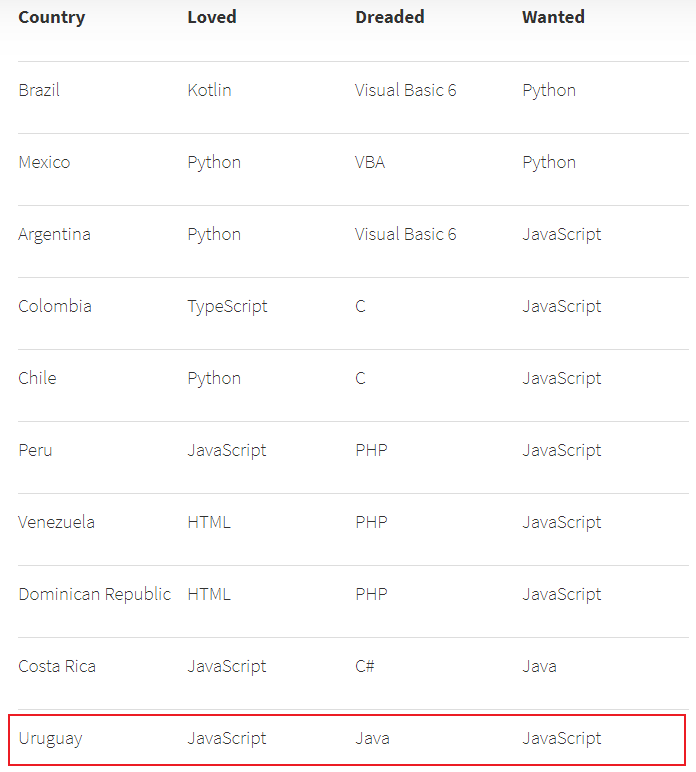Click Kotlin in the Brazil row

coord(209,90)
